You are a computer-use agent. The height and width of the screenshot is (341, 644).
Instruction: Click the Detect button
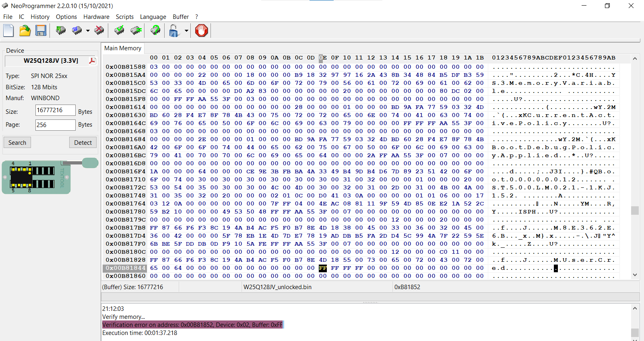(83, 143)
